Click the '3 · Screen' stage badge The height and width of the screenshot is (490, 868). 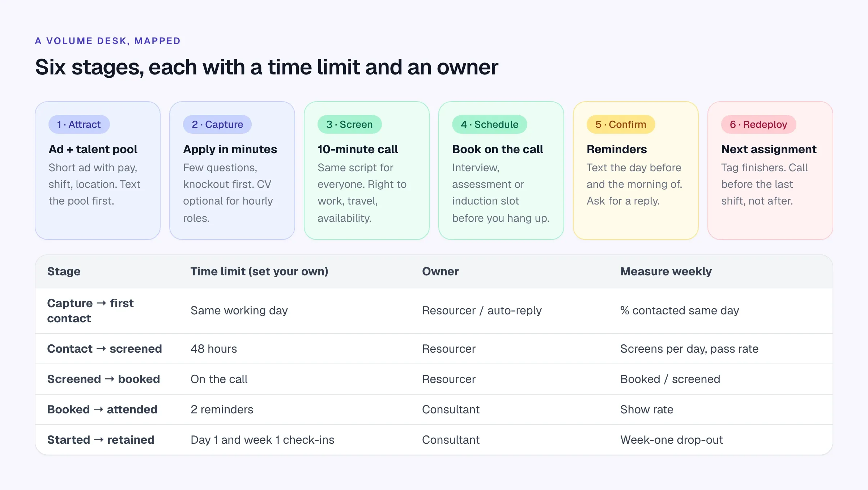[x=349, y=124]
